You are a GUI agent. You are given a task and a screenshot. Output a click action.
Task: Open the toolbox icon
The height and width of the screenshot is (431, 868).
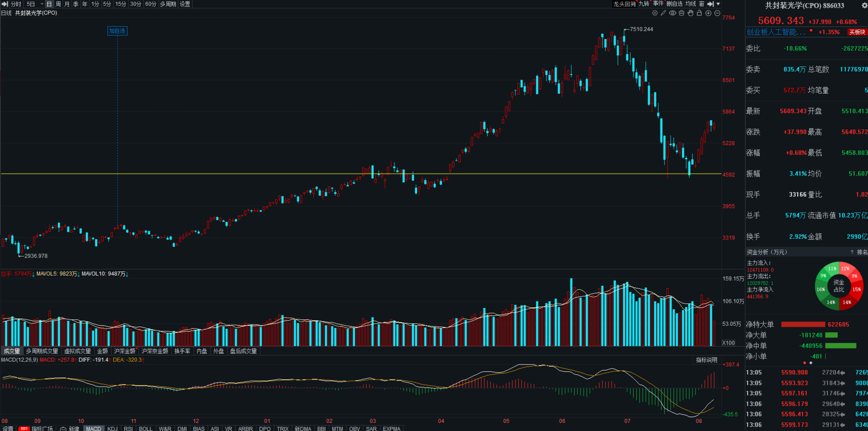pos(682,13)
